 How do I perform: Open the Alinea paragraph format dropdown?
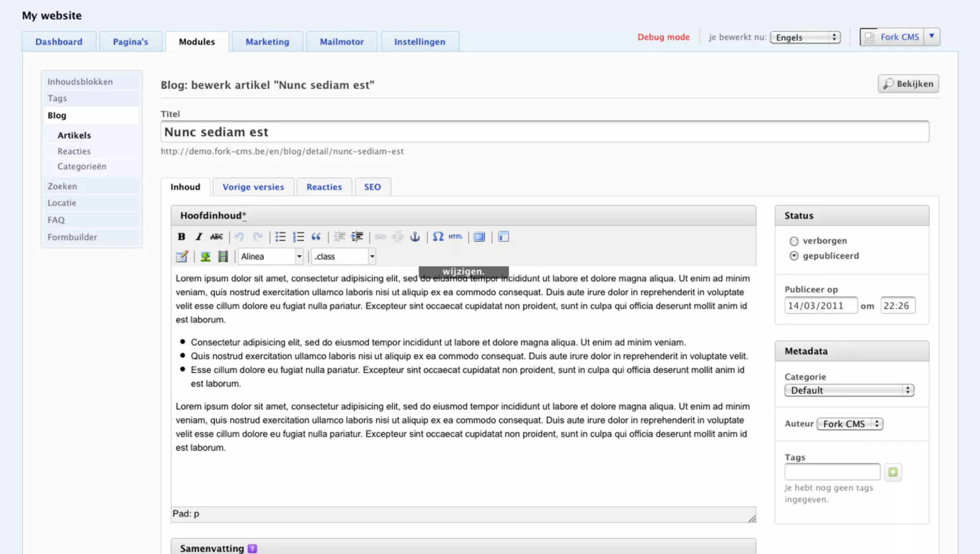[x=271, y=257]
